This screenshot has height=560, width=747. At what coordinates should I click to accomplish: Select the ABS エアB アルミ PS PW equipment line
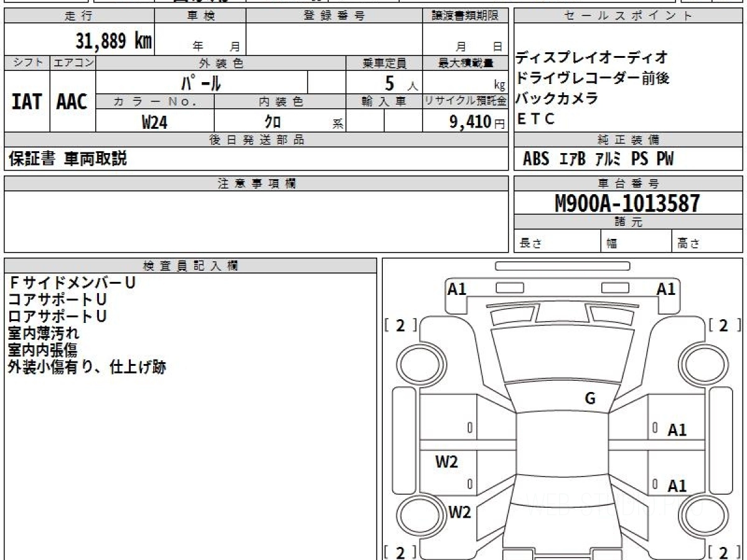point(598,159)
